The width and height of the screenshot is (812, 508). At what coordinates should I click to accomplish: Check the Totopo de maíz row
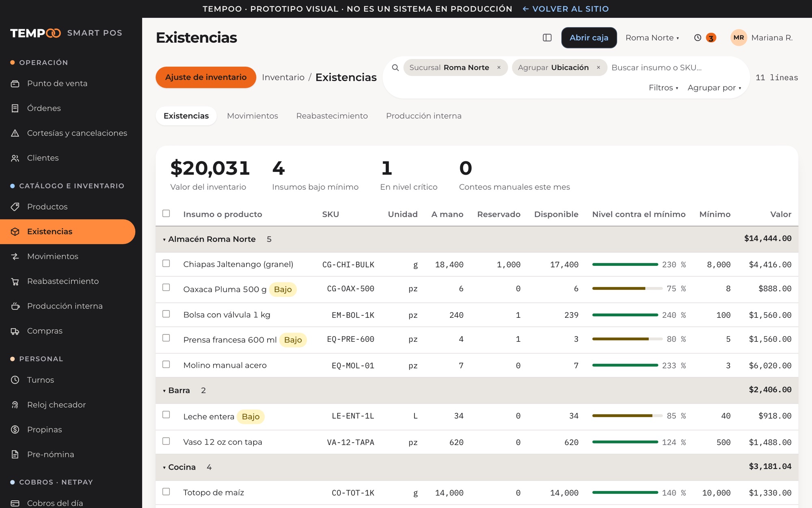[166, 492]
